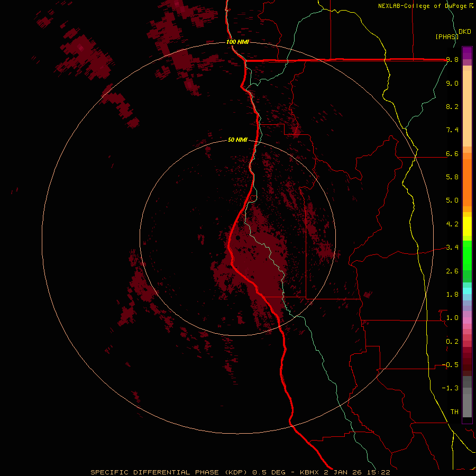Click the 8.2 scale label

(x=452, y=106)
